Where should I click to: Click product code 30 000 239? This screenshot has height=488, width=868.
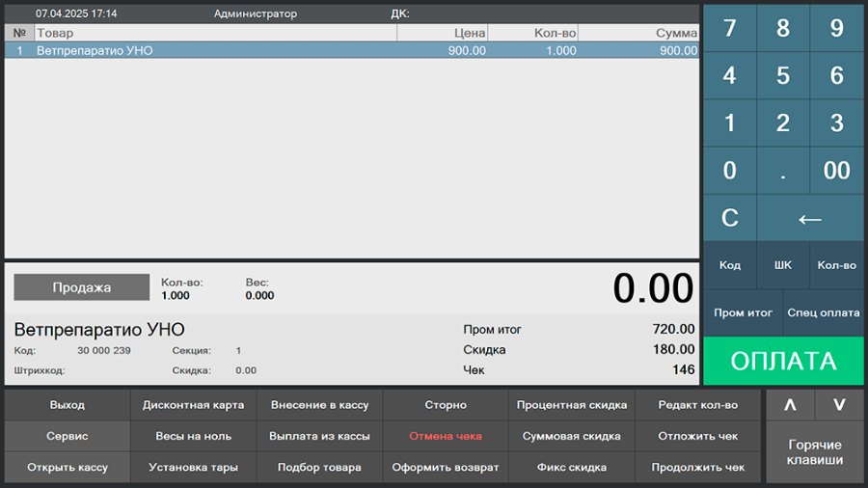[104, 350]
